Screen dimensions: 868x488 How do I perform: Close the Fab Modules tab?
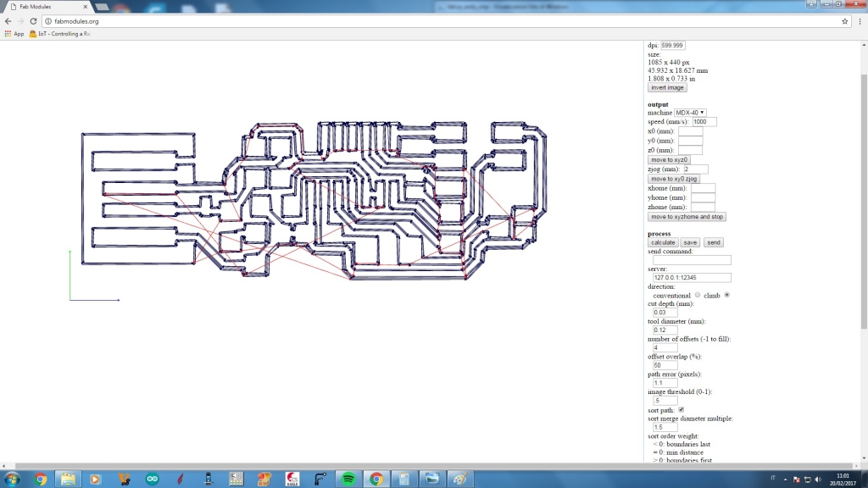point(86,7)
